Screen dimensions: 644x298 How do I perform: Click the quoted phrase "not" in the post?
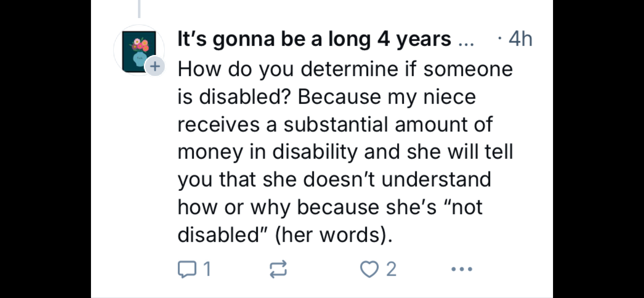click(x=466, y=207)
